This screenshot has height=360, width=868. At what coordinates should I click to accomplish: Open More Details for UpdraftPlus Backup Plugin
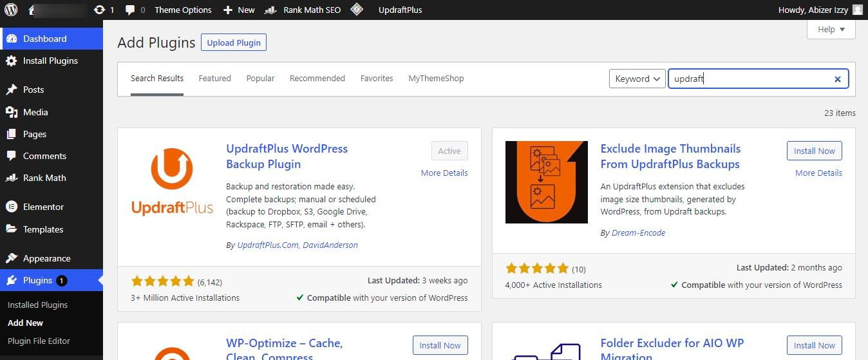click(444, 173)
